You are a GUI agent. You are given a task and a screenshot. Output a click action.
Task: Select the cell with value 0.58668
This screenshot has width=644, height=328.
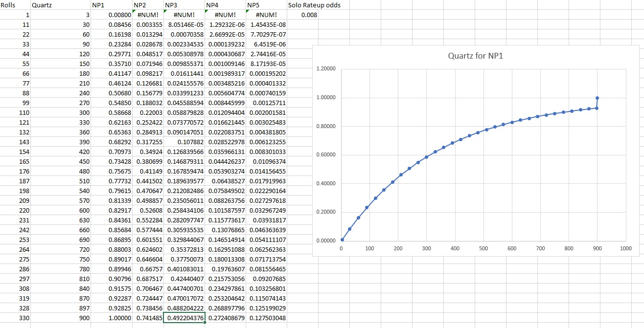click(x=112, y=112)
